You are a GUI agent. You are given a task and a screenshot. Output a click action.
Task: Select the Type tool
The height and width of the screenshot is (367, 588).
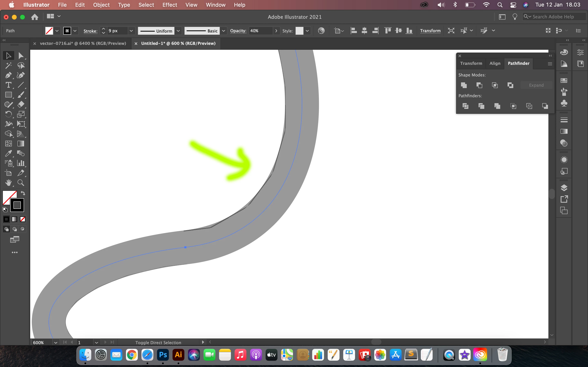pyautogui.click(x=8, y=85)
